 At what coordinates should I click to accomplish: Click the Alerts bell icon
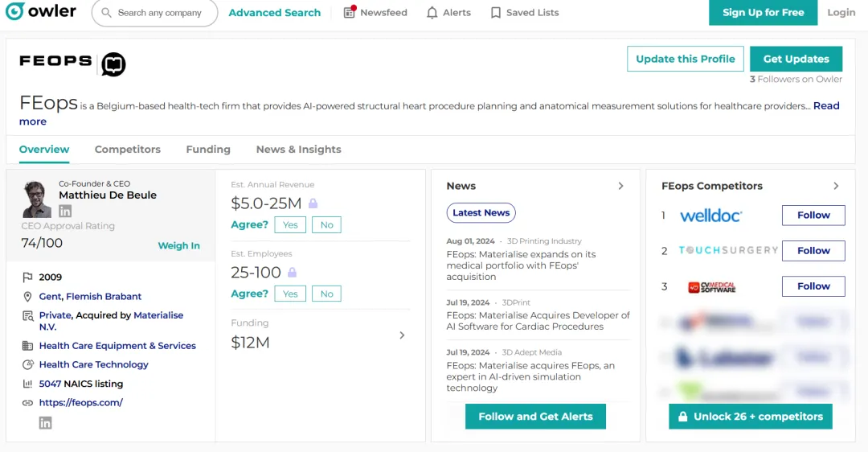432,13
